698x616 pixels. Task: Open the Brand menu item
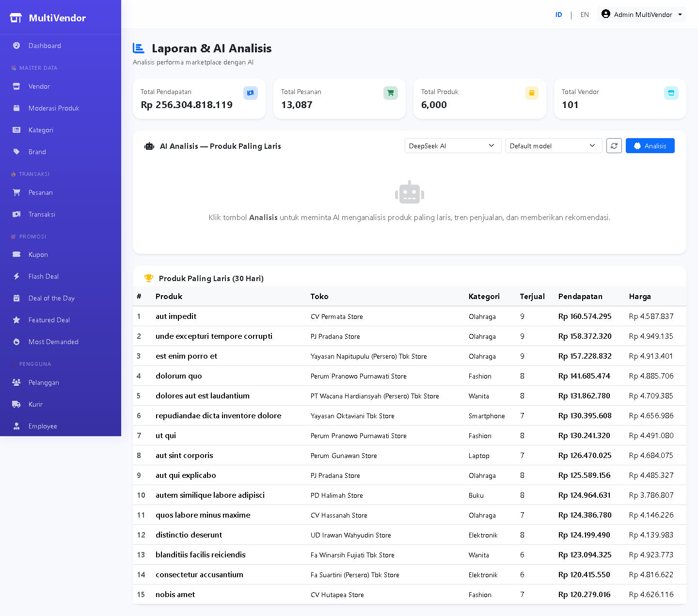(x=61, y=152)
